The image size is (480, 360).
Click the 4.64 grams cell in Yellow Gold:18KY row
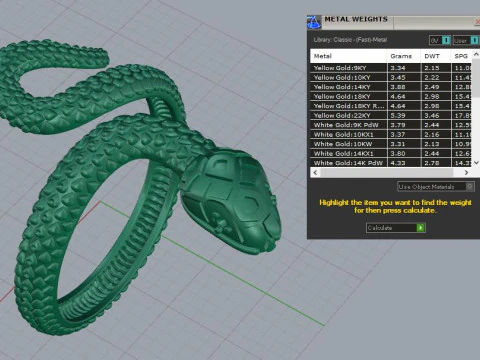[x=404, y=96]
